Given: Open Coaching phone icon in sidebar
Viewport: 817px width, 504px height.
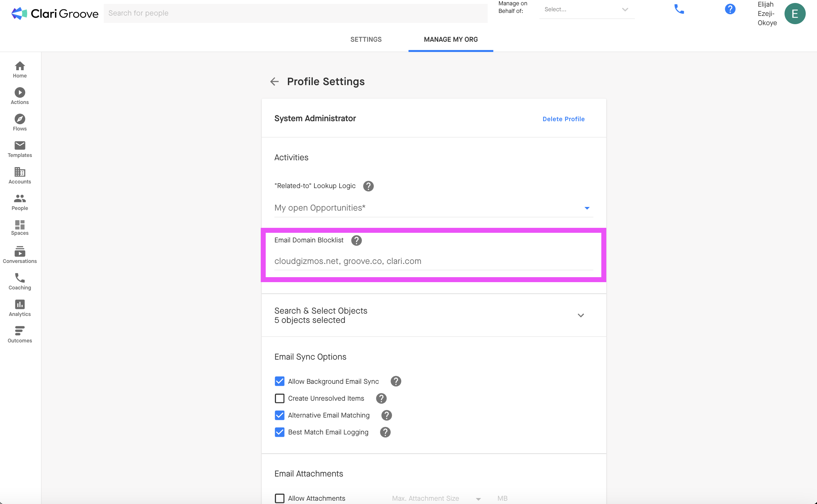Looking at the screenshot, I should [20, 278].
